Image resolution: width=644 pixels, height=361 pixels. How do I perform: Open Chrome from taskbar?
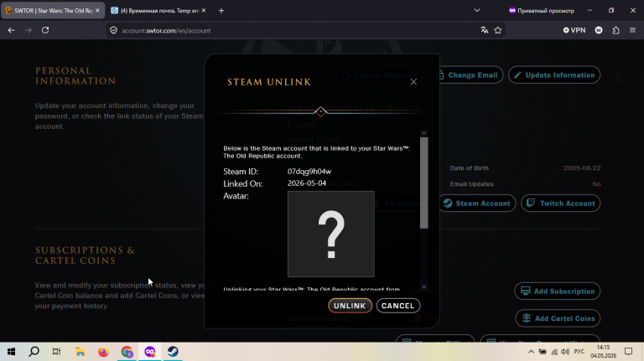127,352
